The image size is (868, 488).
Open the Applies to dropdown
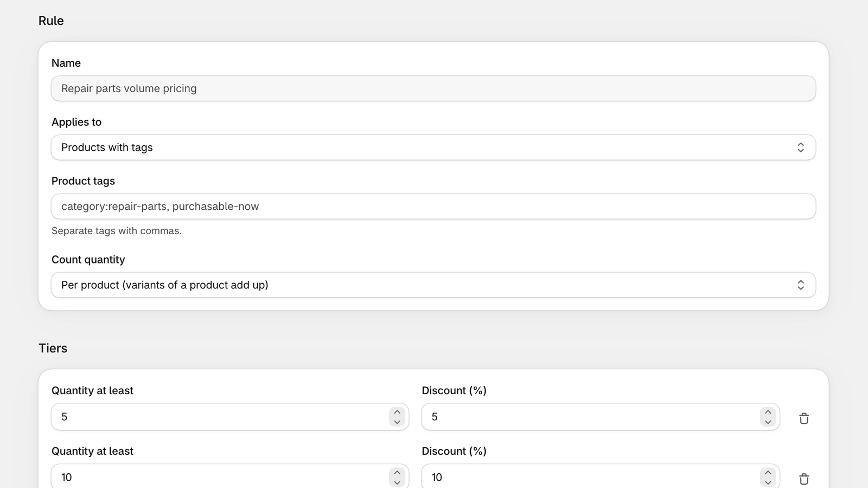(433, 147)
